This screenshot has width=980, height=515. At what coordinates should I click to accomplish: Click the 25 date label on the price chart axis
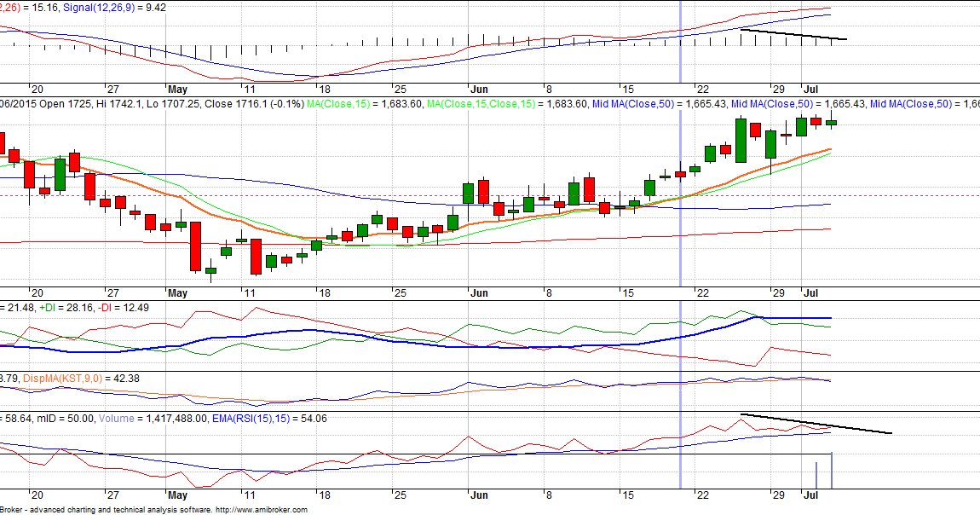tap(400, 292)
